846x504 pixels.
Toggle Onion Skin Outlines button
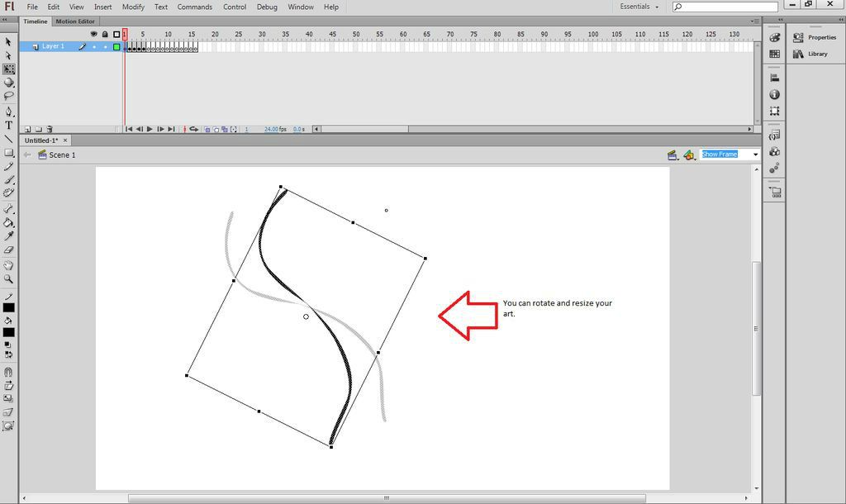tap(216, 130)
